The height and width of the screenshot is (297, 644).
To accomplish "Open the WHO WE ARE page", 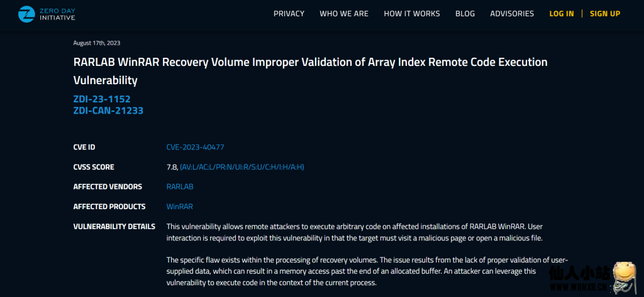I will pos(344,14).
